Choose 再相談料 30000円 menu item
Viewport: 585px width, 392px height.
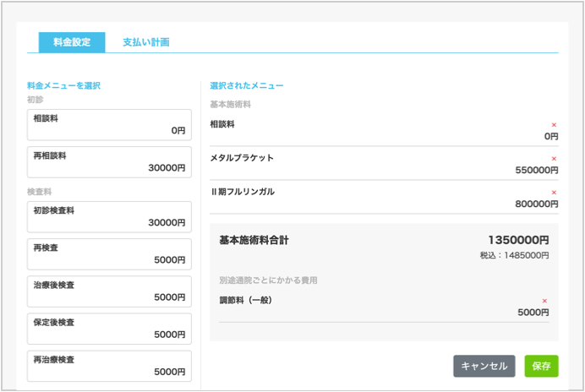point(109,162)
